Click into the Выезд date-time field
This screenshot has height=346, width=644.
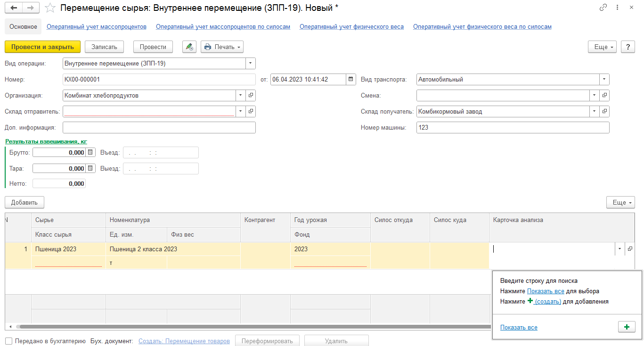161,168
